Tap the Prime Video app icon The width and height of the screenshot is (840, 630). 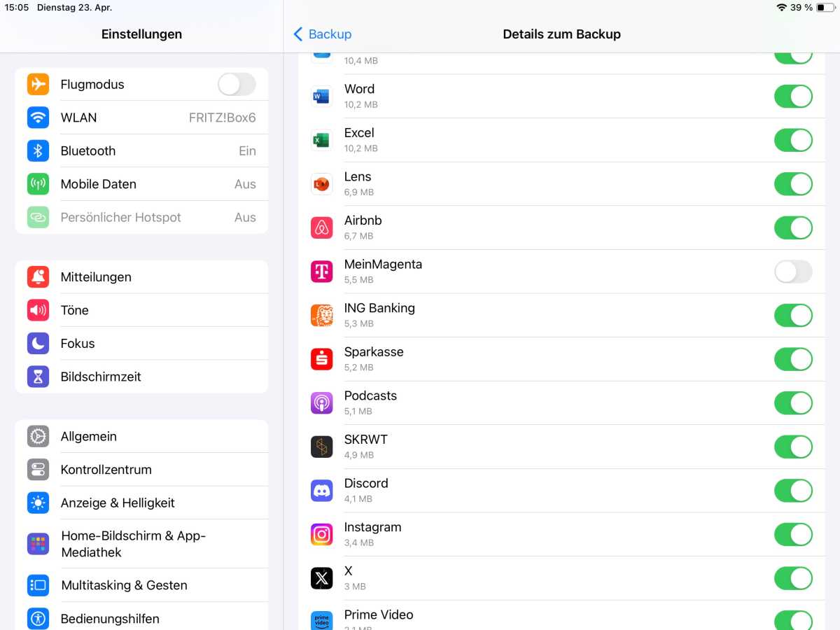pyautogui.click(x=321, y=621)
